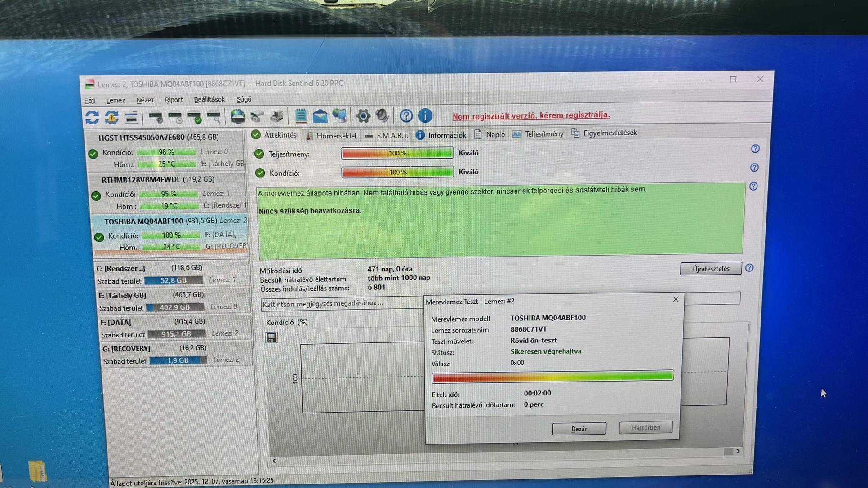Click the disk with clock toolbar icon

click(175, 117)
